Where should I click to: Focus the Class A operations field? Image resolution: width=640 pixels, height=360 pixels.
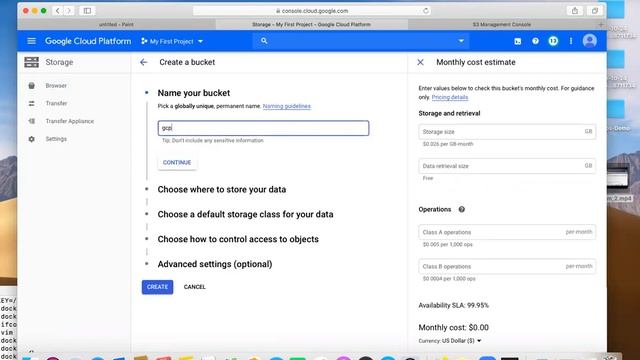tap(507, 232)
